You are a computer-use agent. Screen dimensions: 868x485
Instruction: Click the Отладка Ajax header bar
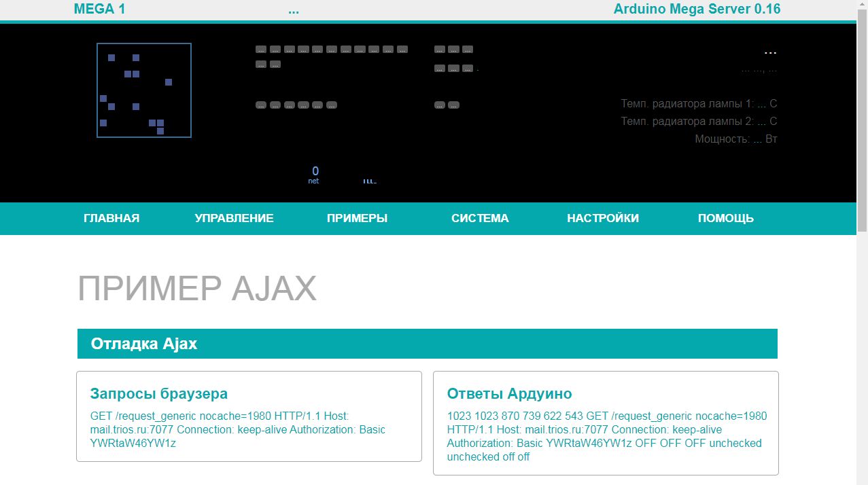(143, 344)
